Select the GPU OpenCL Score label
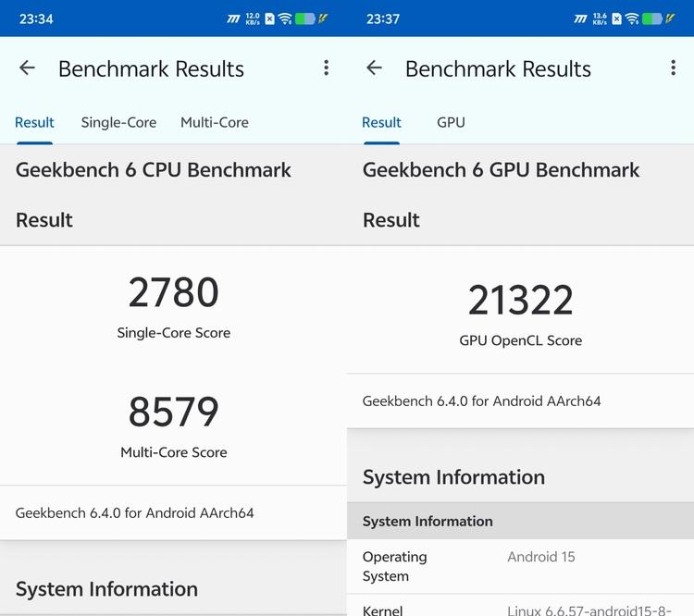The image size is (694, 616). tap(520, 340)
